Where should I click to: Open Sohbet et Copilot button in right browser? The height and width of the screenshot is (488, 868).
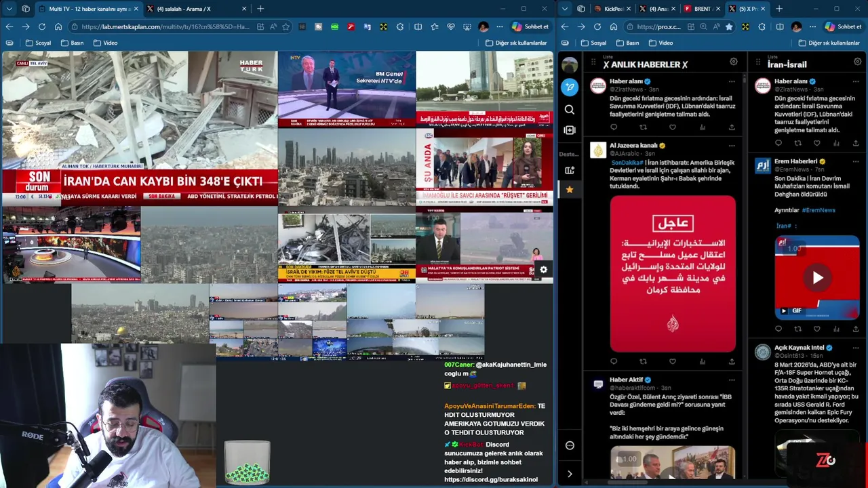[x=843, y=26]
